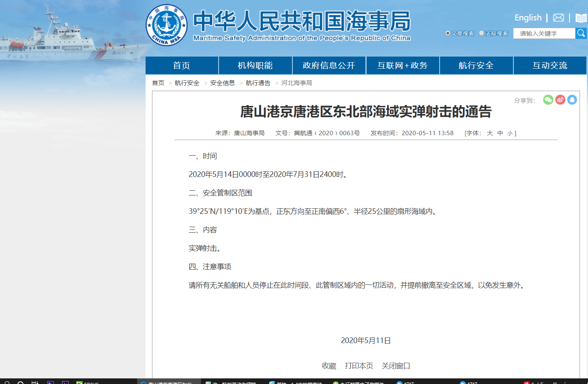Share the notice to Qzone

click(572, 100)
